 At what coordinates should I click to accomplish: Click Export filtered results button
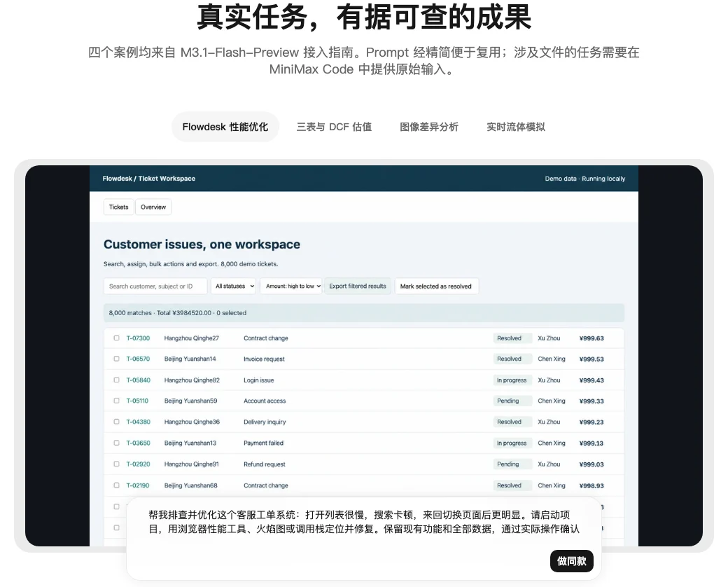pyautogui.click(x=358, y=286)
